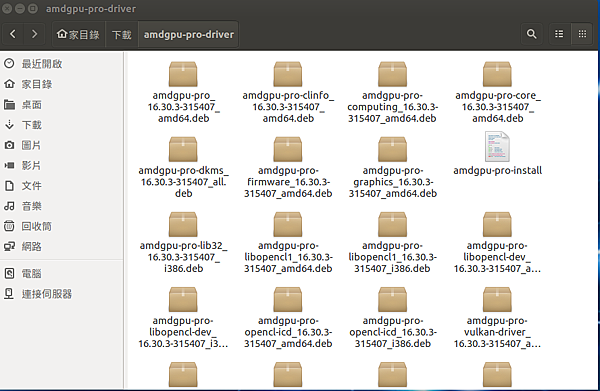This screenshot has height=391, width=600.
Task: Click the amdgpu-pro-lib32_16.30.3-315407_i386.deb file name
Action: pyautogui.click(x=183, y=257)
